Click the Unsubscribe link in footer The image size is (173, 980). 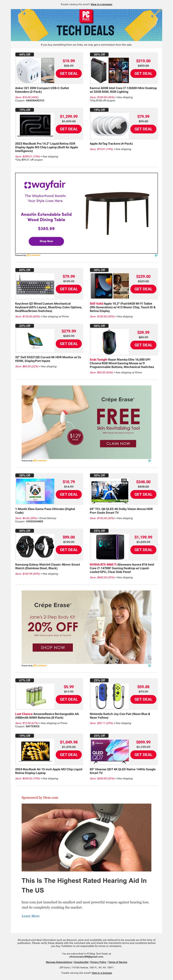(81, 962)
